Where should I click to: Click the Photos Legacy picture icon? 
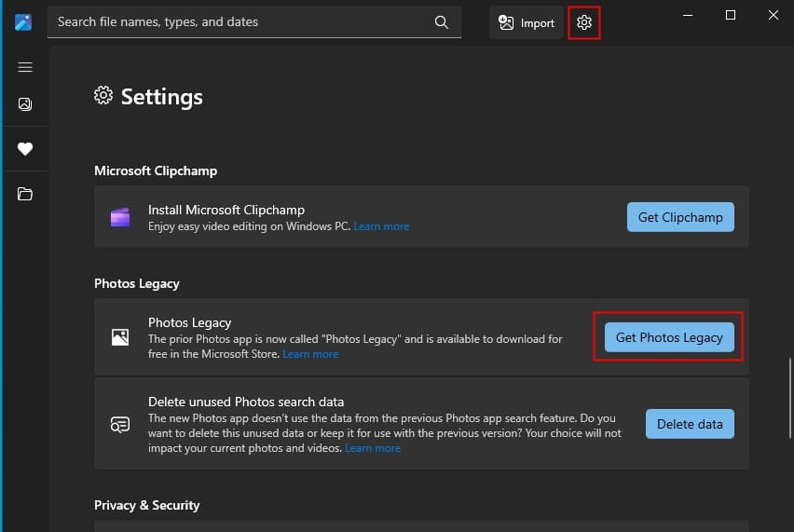pyautogui.click(x=120, y=337)
